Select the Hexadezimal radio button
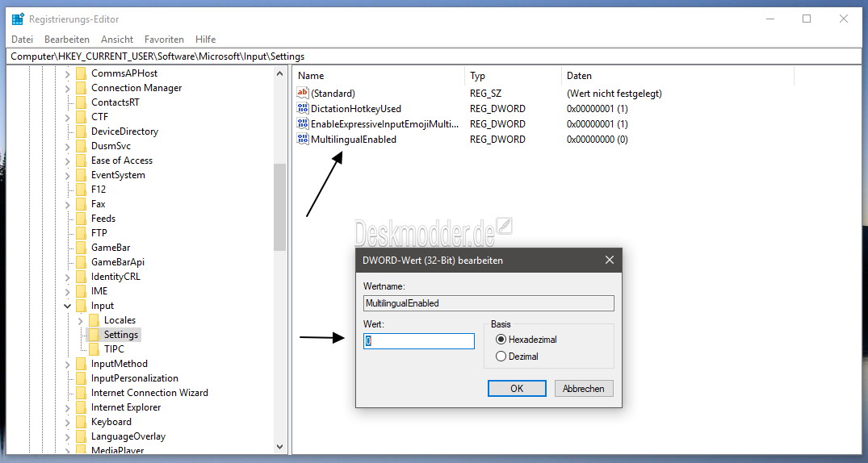Viewport: 868px width, 463px height. click(x=501, y=340)
